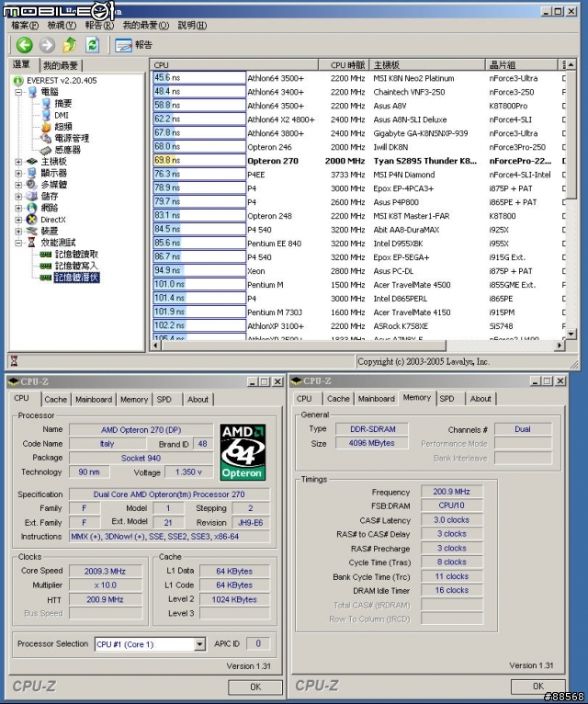Viewport: 588px width, 704px height.
Task: Open SPD tab in right CPU-Z window
Action: pos(447,398)
